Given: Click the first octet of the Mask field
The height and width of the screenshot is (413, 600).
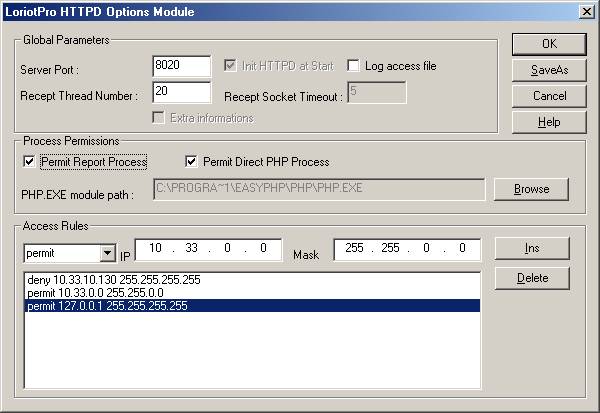Looking at the screenshot, I should click(354, 248).
